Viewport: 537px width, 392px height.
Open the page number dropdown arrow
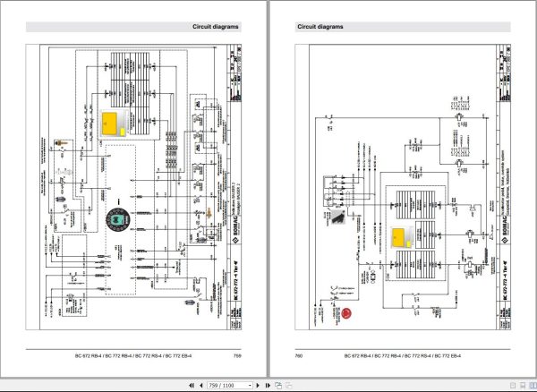(250, 386)
